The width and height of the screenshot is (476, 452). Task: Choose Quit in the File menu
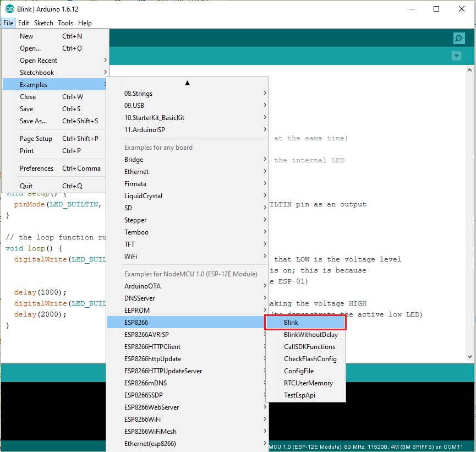[54, 186]
